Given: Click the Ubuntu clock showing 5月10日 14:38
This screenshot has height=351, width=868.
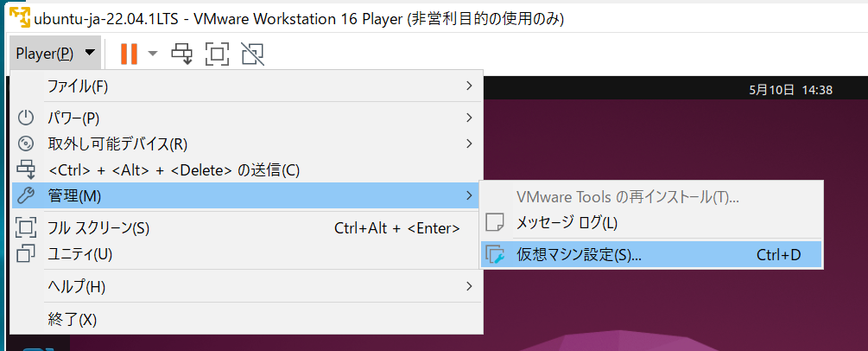Looking at the screenshot, I should pos(790,89).
